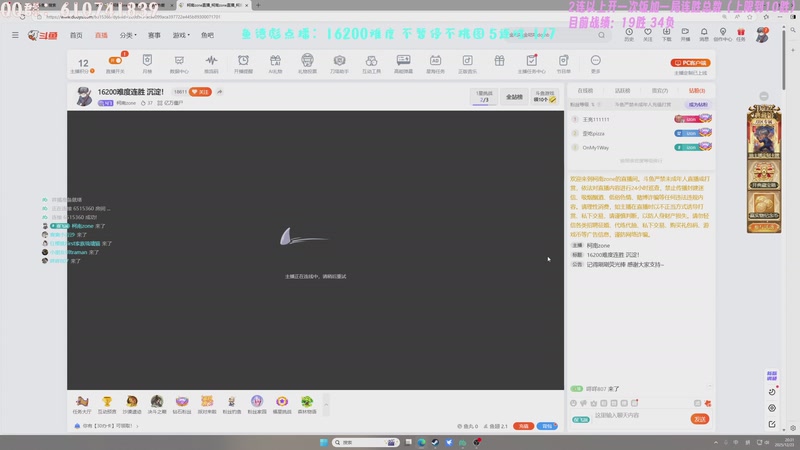
Task: Open the 关注 heart icon in the header
Action: click(647, 34)
